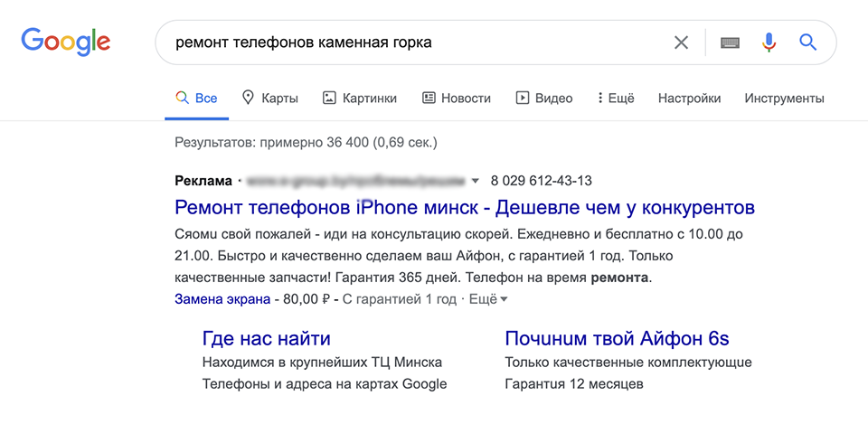Image resolution: width=868 pixels, height=424 pixels.
Task: Open the Видео tab
Action: [x=544, y=99]
